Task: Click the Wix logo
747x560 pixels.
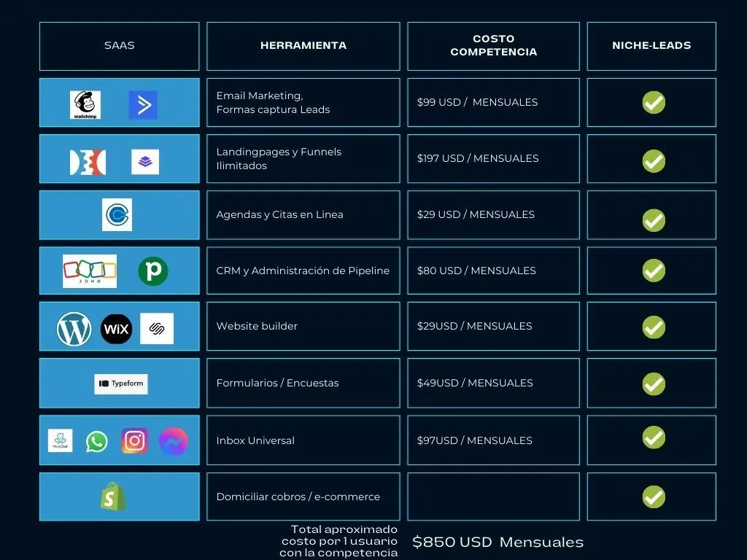Action: click(x=116, y=329)
